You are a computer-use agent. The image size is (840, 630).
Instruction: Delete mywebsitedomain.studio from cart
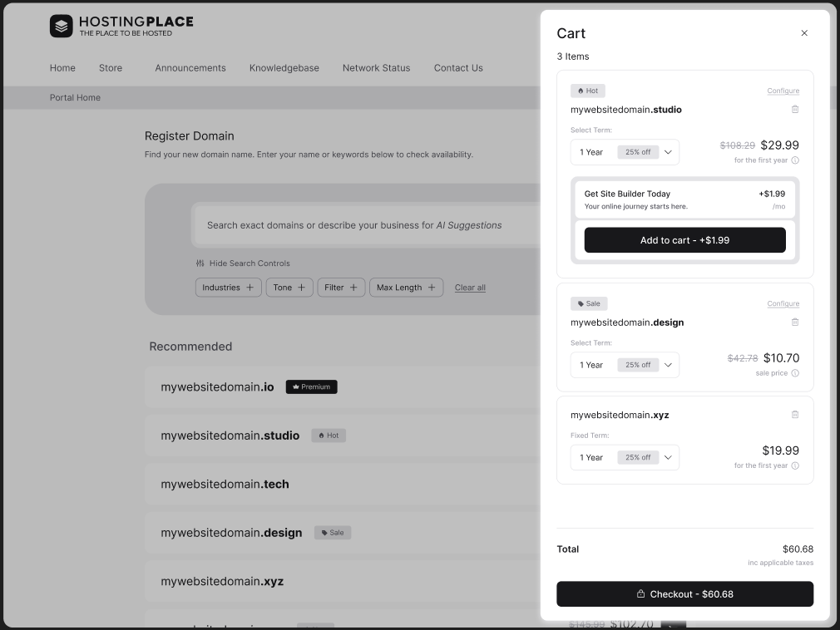click(795, 109)
